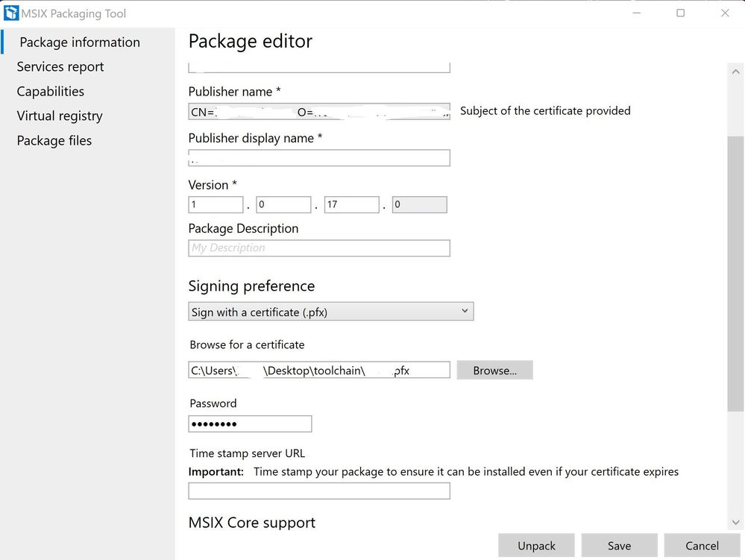Show the Package files section
Viewport: 745px width, 560px height.
click(x=54, y=141)
